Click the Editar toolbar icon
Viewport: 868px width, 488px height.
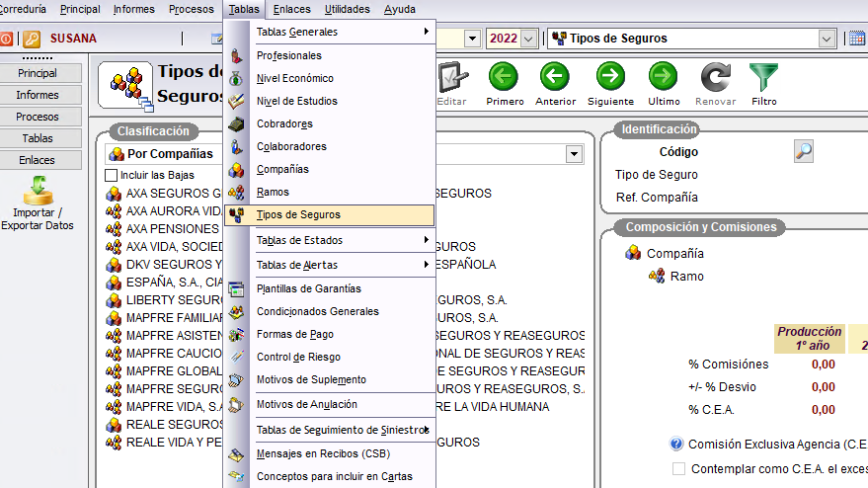452,77
